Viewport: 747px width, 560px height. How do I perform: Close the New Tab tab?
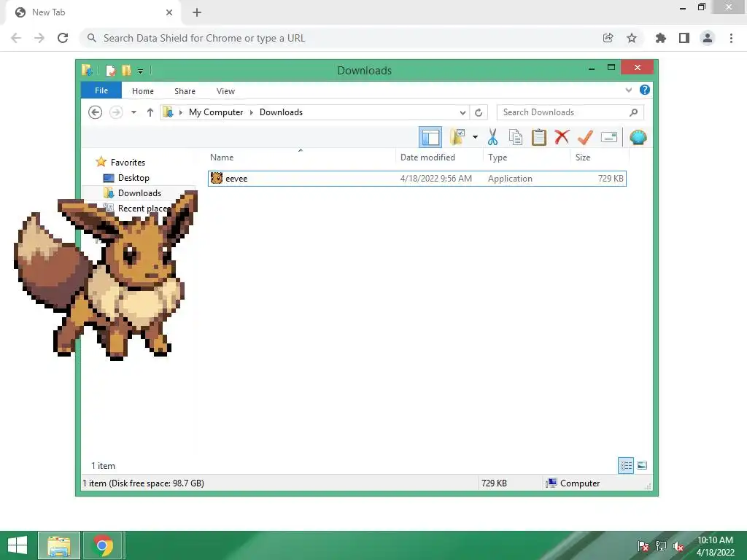click(x=169, y=12)
